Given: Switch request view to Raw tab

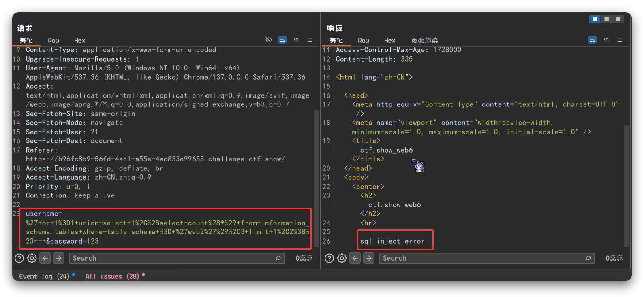Looking at the screenshot, I should pos(53,40).
